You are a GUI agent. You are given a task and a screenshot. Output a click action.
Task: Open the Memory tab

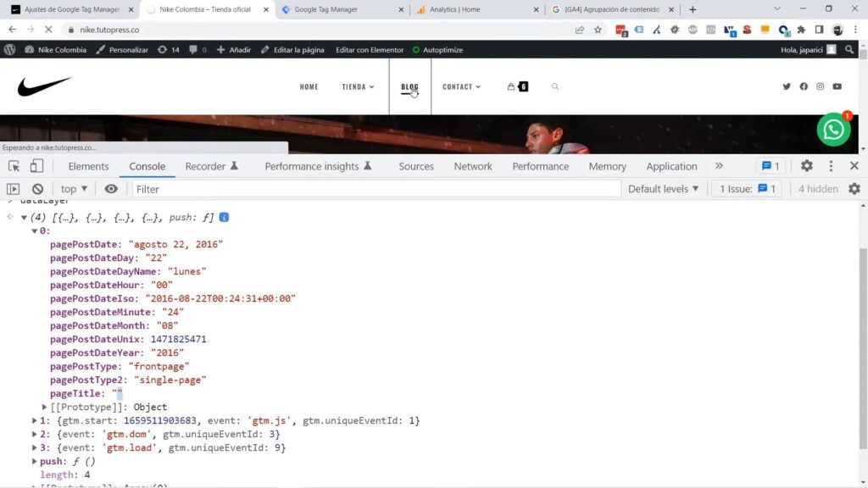(607, 166)
